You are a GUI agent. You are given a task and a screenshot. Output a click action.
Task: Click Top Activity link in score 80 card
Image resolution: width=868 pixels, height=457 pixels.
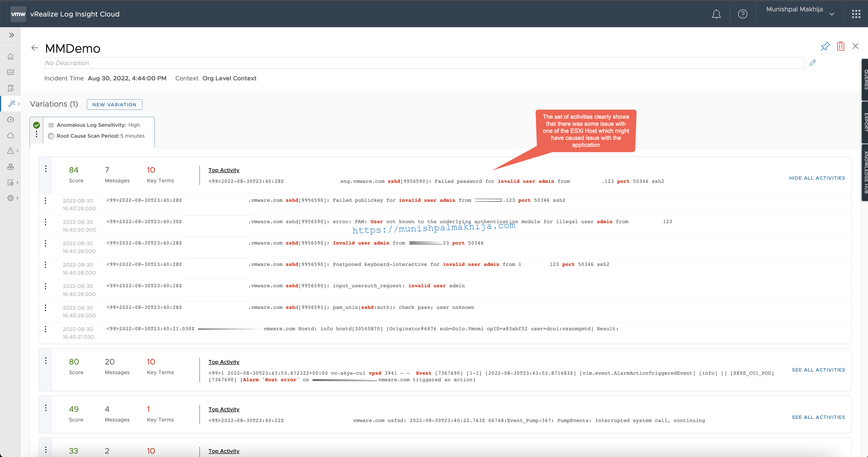coord(224,362)
